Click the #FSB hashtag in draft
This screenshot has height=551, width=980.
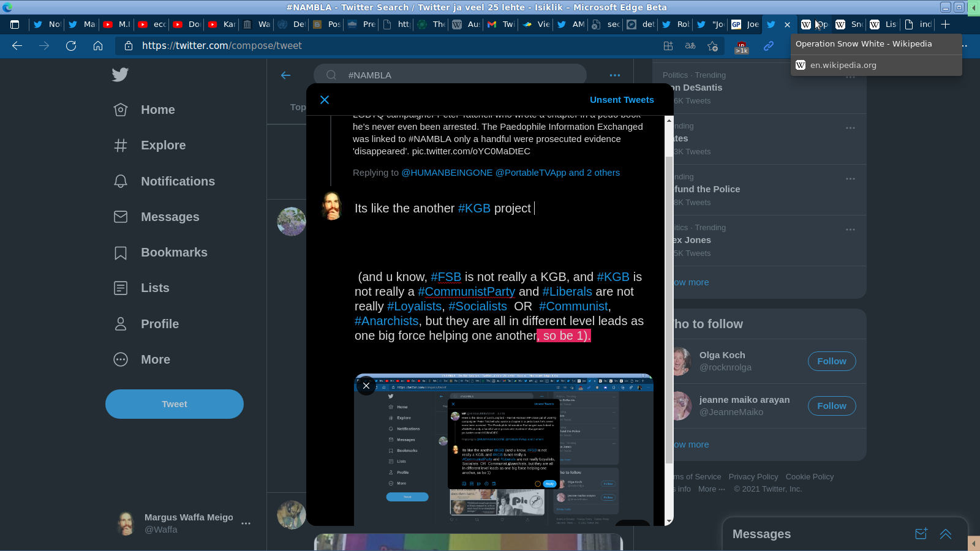pyautogui.click(x=446, y=277)
